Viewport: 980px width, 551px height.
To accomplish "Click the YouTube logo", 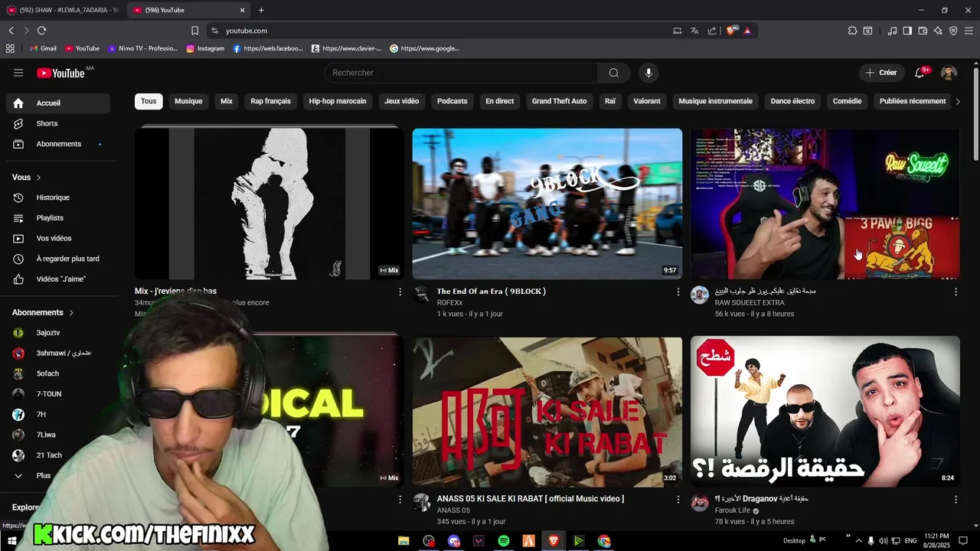I will tap(60, 73).
